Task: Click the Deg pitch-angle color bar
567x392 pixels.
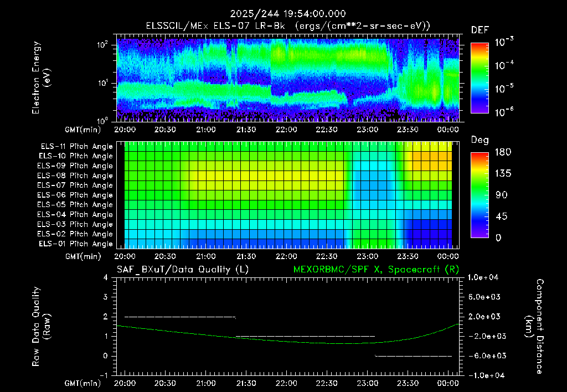Action: [x=480, y=195]
